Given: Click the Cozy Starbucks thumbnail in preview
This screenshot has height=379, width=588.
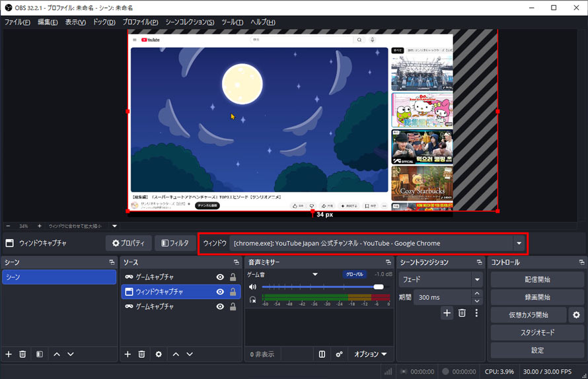Looking at the screenshot, I should 422,184.
